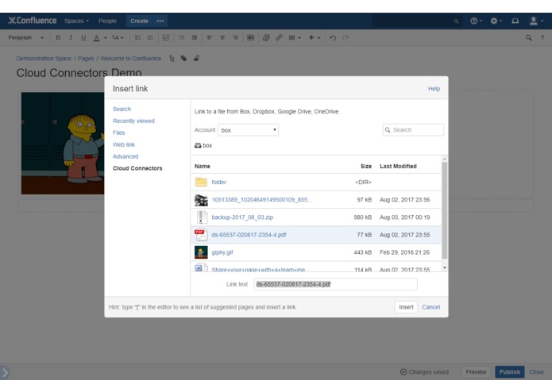Click the indent icon in toolbar

[x=195, y=37]
